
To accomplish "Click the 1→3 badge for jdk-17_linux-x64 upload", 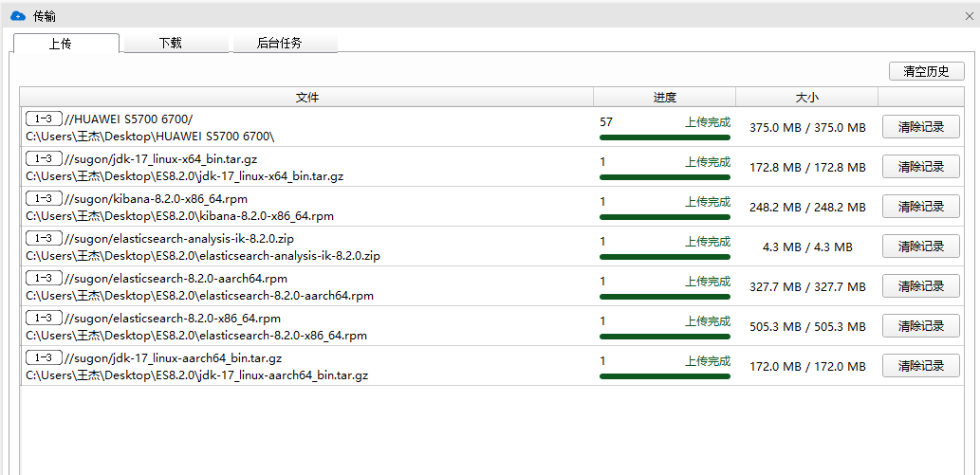I will click(x=44, y=158).
